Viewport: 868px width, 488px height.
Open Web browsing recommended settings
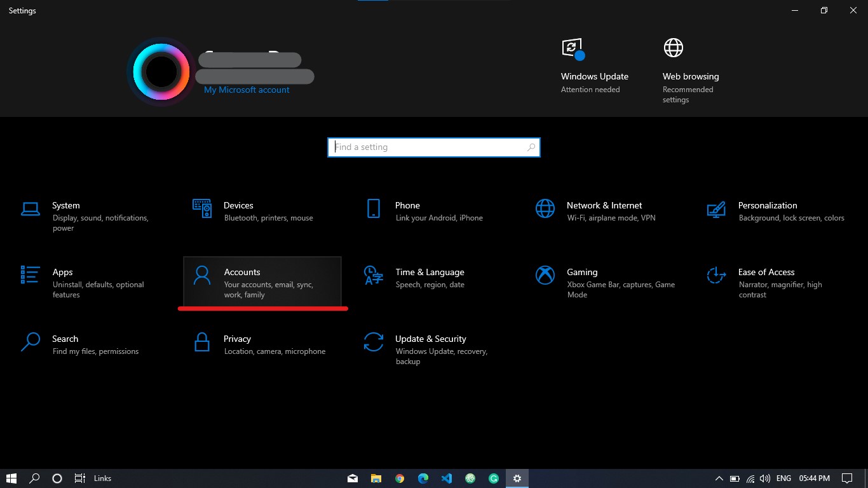click(691, 70)
